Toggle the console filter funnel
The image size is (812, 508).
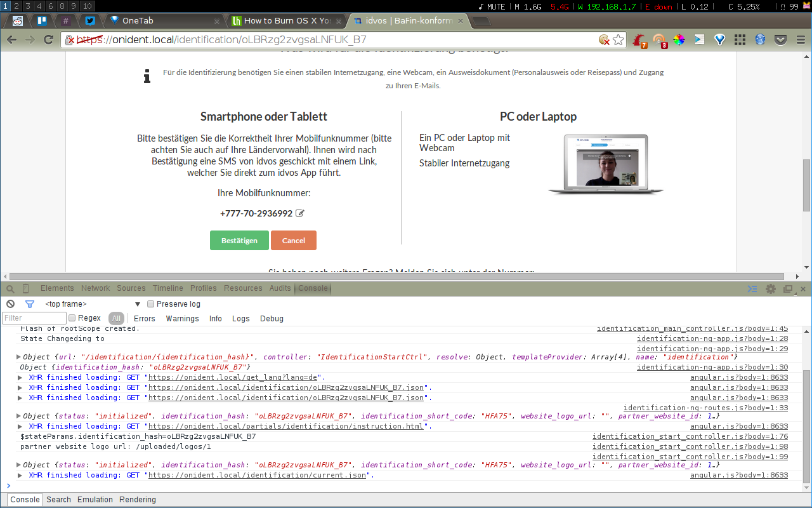[x=29, y=304]
